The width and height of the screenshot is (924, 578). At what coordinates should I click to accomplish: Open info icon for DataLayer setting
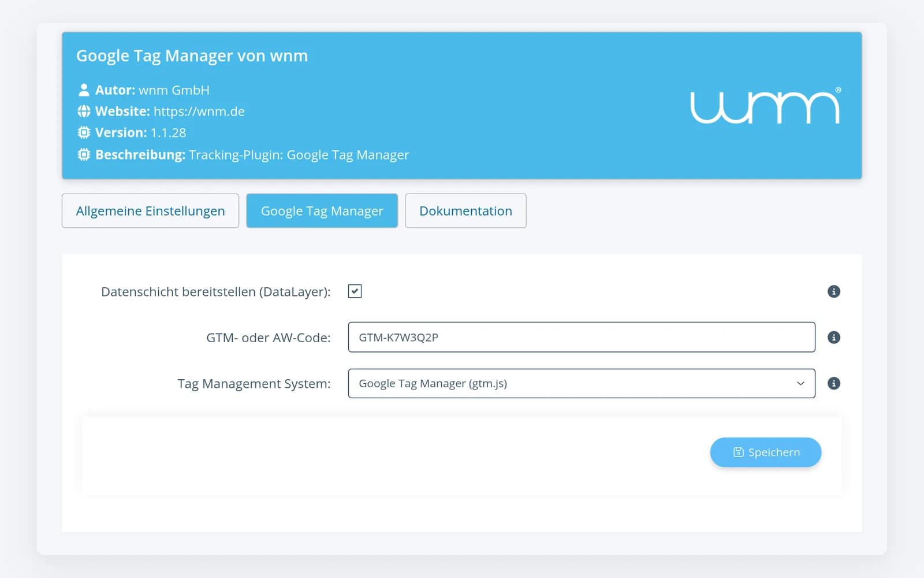[x=833, y=291]
